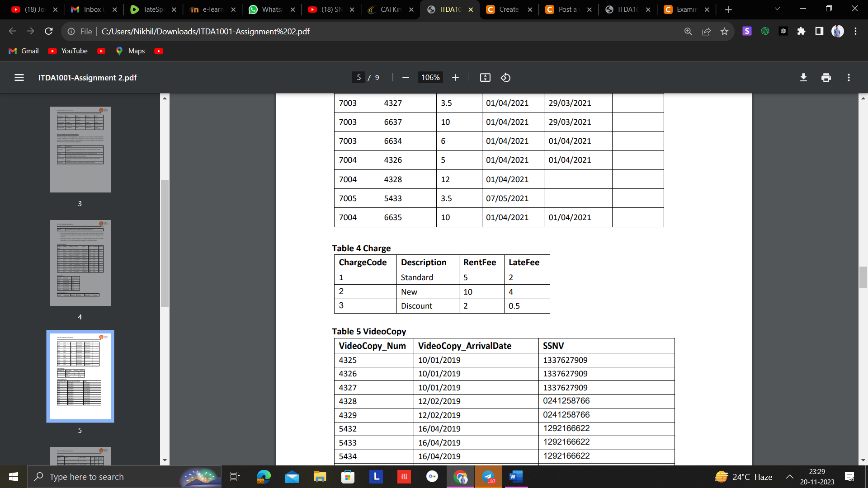Switch to the WhatsApp tab
The image size is (868, 488).
(x=271, y=9)
